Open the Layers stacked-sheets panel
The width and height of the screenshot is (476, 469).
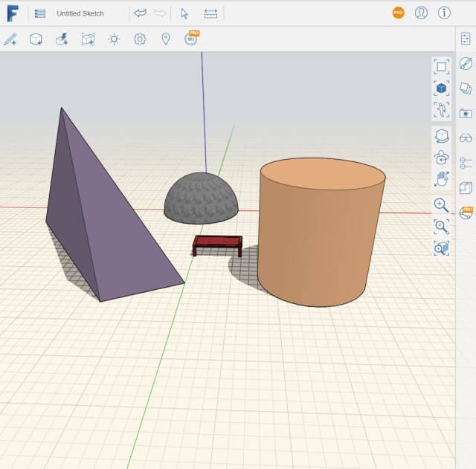pos(466,88)
